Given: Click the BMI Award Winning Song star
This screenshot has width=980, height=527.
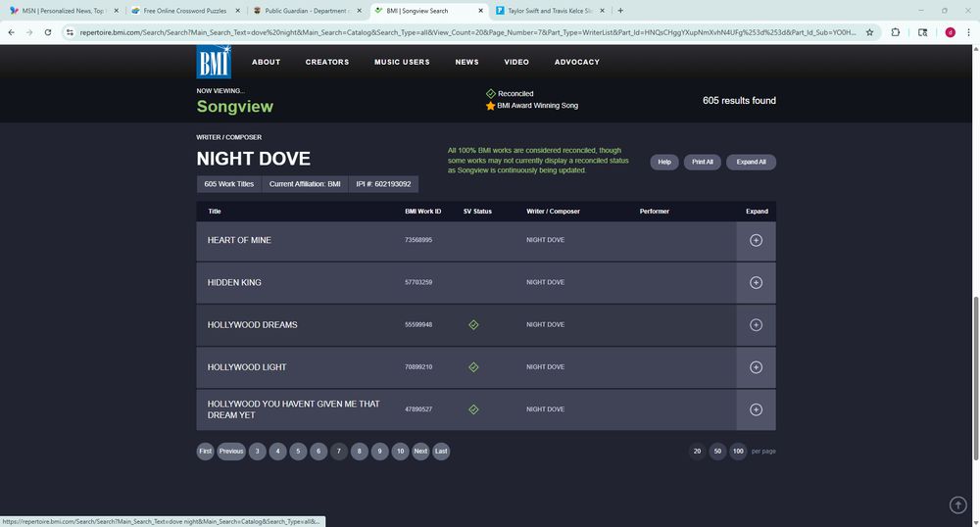Looking at the screenshot, I should (x=491, y=106).
